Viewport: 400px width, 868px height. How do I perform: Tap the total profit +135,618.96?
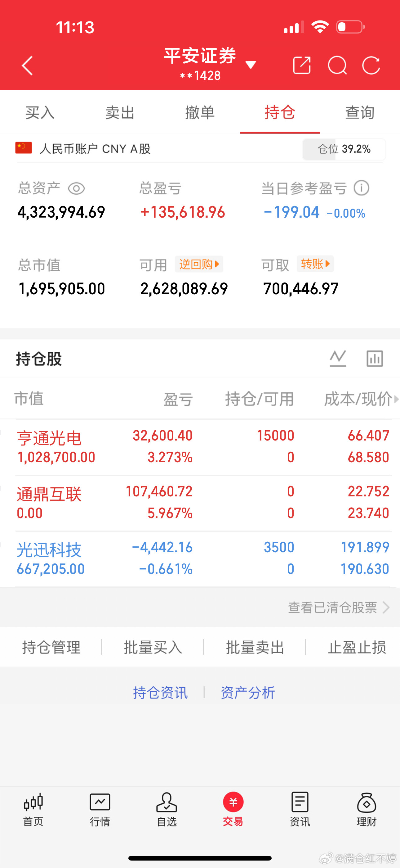(183, 212)
